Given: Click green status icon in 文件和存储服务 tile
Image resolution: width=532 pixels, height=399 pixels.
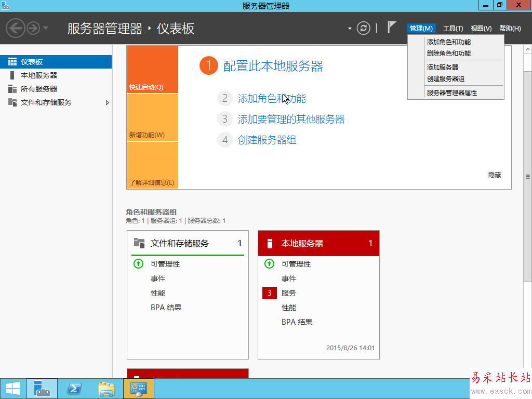Looking at the screenshot, I should click(138, 263).
